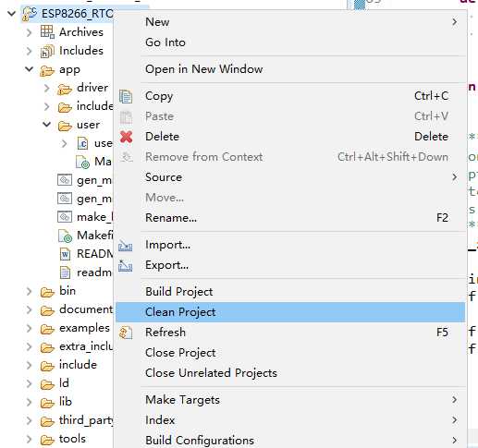Click the document folder icon
This screenshot has width=478, height=448.
(x=47, y=310)
